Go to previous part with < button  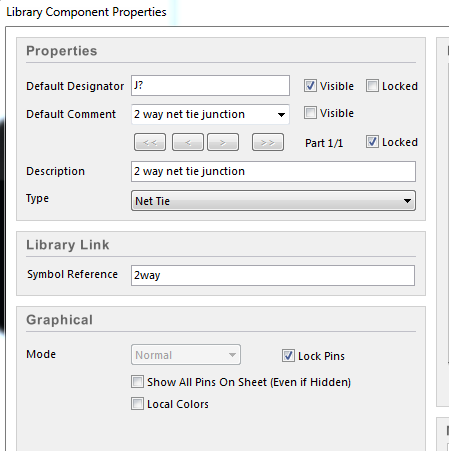pyautogui.click(x=188, y=142)
